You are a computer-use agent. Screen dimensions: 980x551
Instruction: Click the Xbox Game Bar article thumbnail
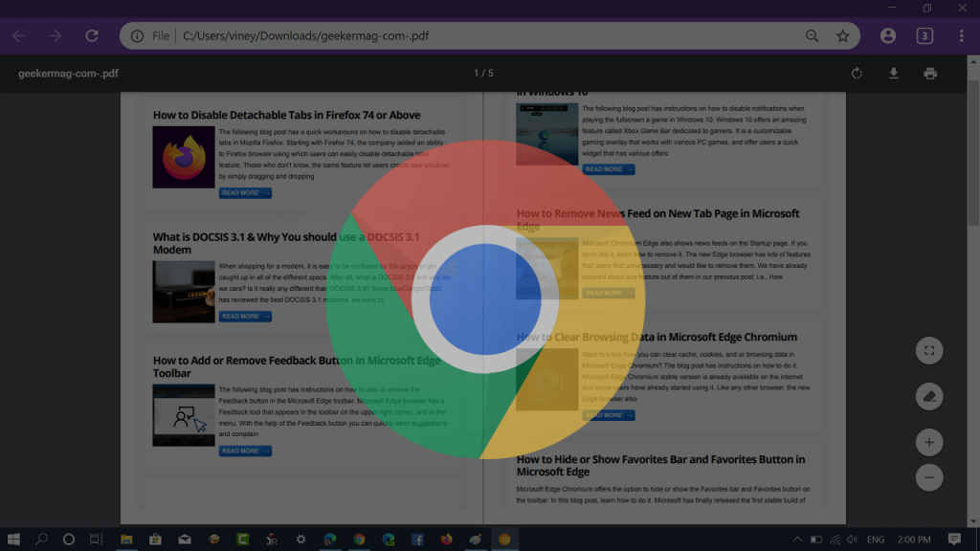click(546, 134)
